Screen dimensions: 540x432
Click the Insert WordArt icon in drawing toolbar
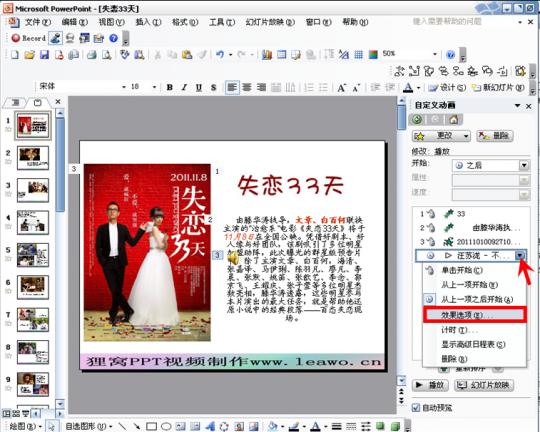(210, 426)
